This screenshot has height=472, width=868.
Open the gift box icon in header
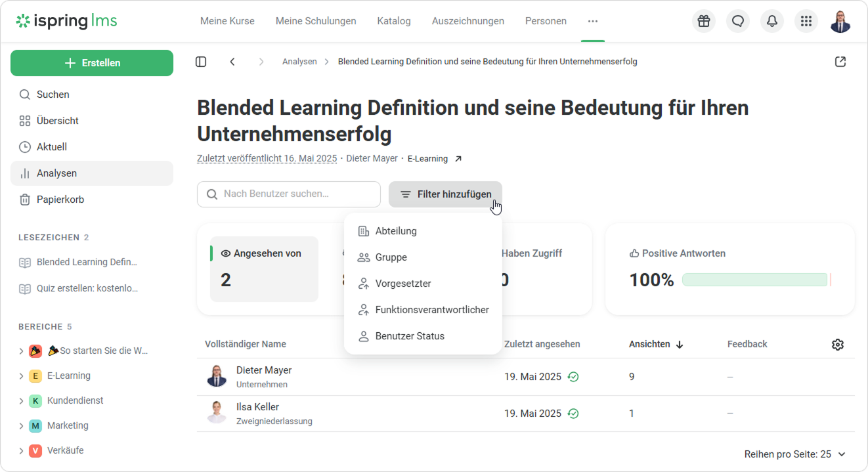pos(704,21)
